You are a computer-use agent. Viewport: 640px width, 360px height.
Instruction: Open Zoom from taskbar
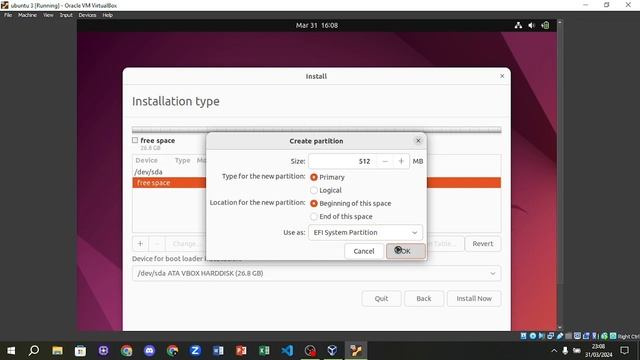195,351
